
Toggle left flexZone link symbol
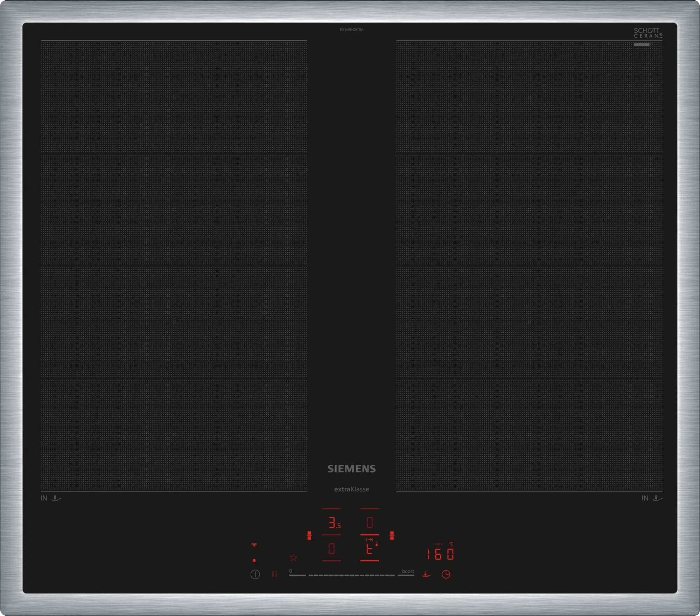coord(309,535)
